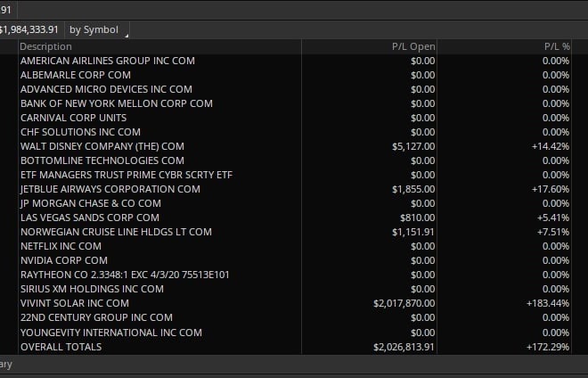
Task: Click the OVERALL TOTALS row label
Action: [x=61, y=347]
